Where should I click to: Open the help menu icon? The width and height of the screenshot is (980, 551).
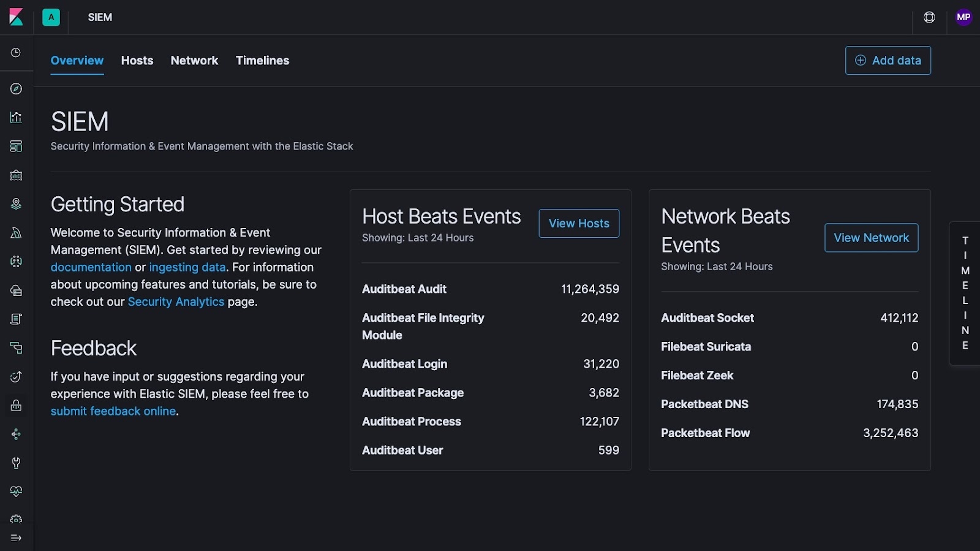(929, 17)
